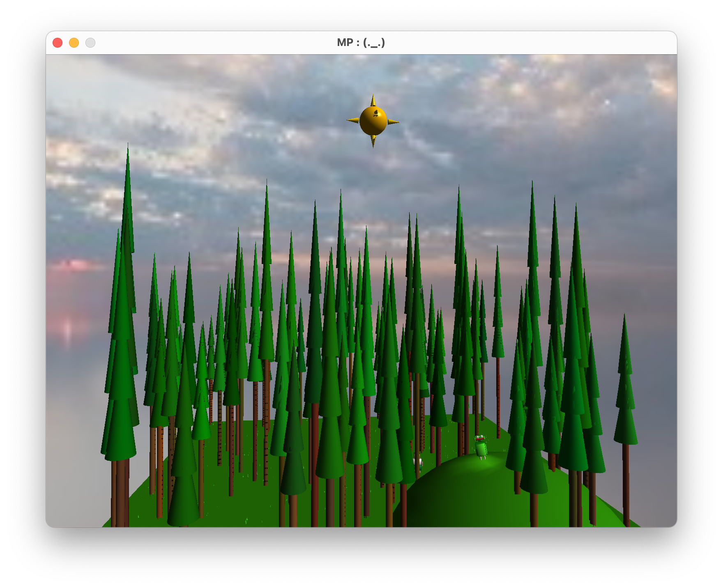This screenshot has width=723, height=588.
Task: Select the green frog character on the hill
Action: (x=481, y=448)
